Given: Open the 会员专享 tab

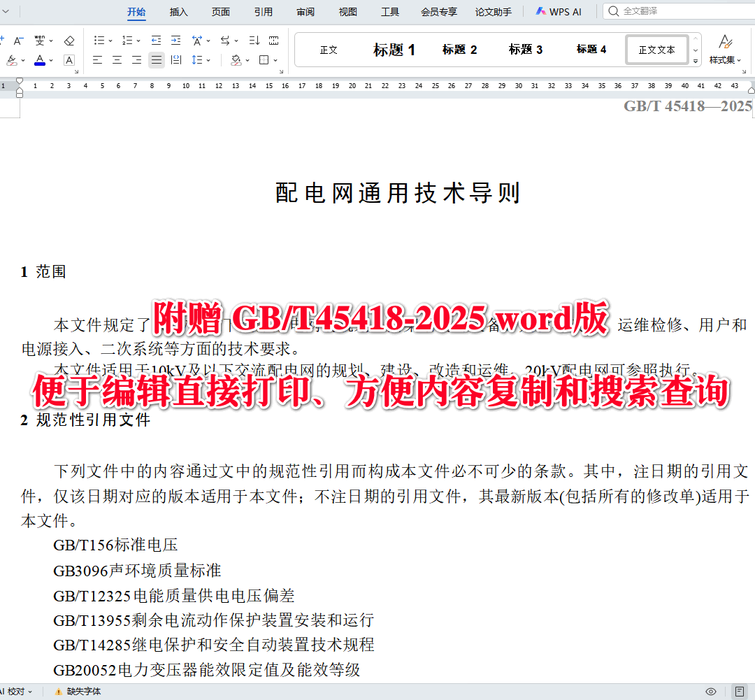Looking at the screenshot, I should (x=438, y=12).
